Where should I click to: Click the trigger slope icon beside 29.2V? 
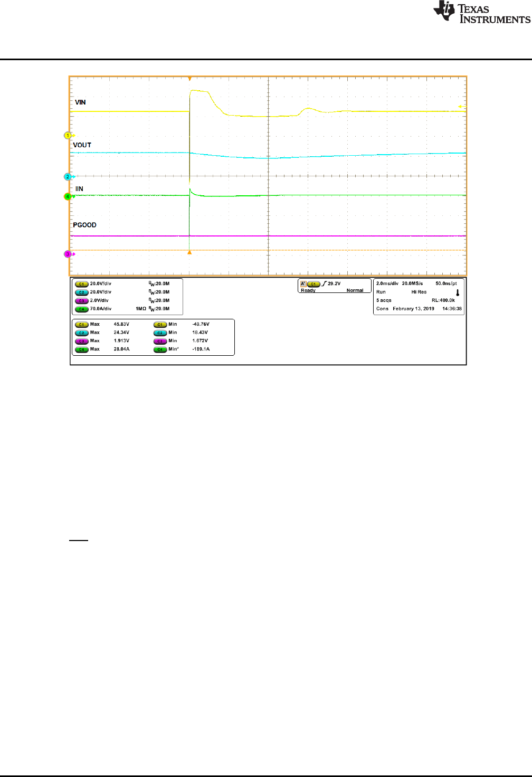pyautogui.click(x=324, y=284)
